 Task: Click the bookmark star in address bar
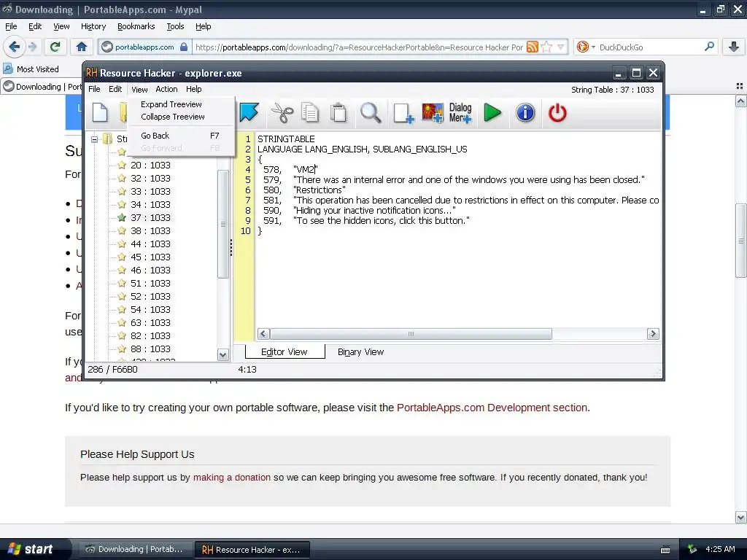tap(547, 47)
